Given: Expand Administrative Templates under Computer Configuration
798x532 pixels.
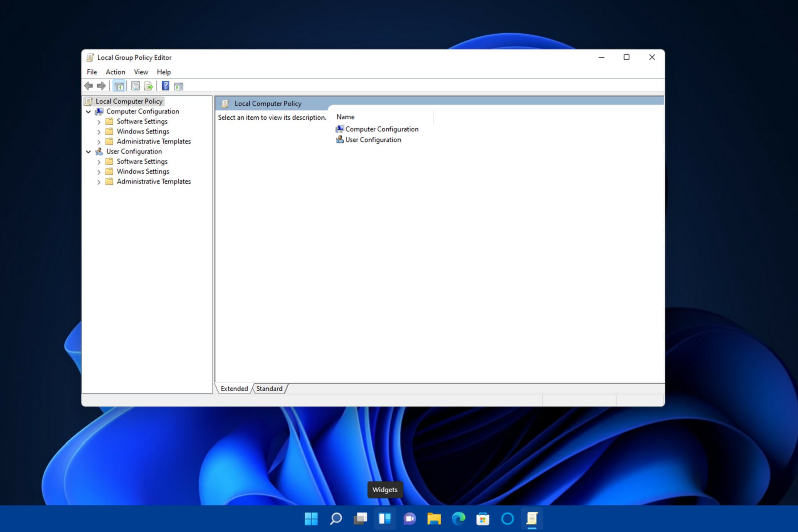Looking at the screenshot, I should pyautogui.click(x=99, y=142).
